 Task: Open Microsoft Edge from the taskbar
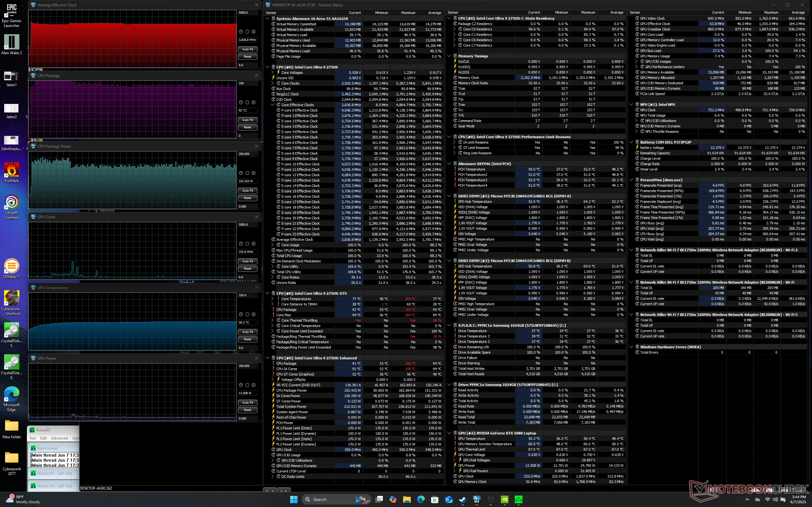(421, 499)
